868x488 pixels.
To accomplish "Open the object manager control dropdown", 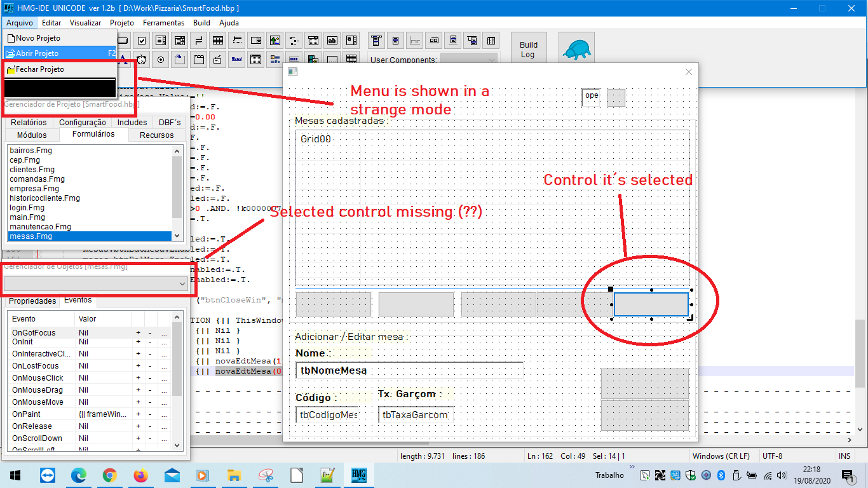I will (x=95, y=284).
